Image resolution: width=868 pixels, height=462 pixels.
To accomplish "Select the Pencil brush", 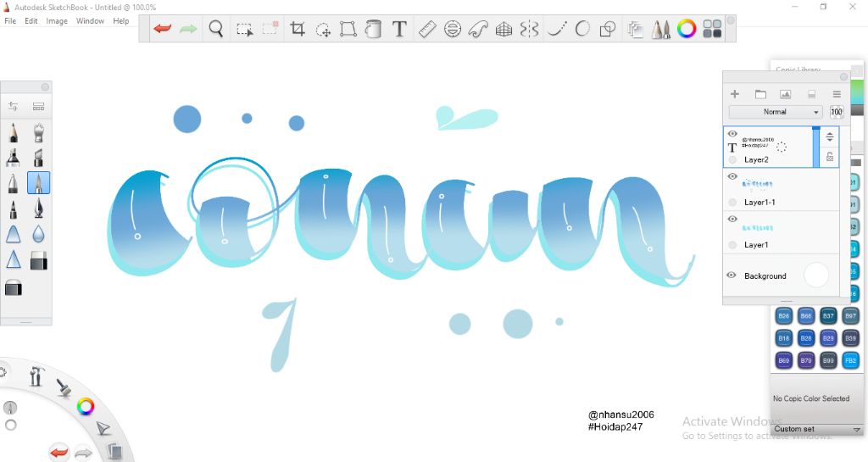I will tap(14, 133).
